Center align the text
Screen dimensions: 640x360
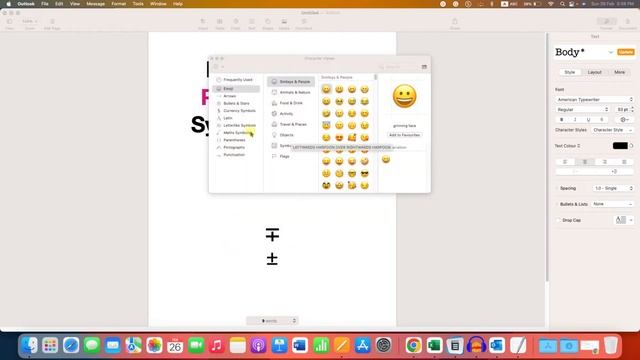[x=585, y=162]
